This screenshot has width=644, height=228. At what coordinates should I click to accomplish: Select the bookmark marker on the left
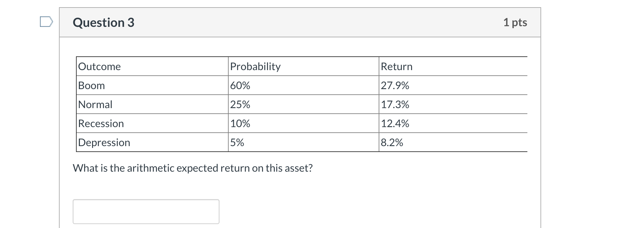pyautogui.click(x=47, y=22)
